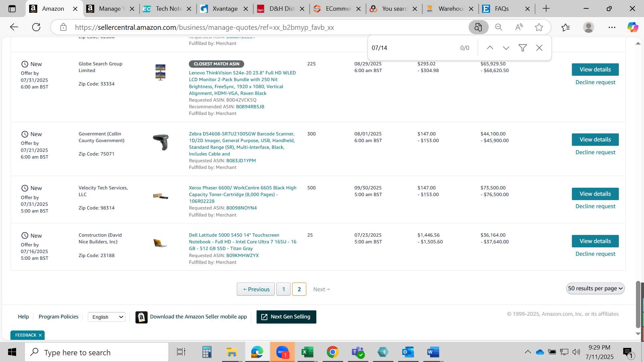Open Zoom app on the taskbar
Viewport: 644px width, 362px height.
pos(282,352)
